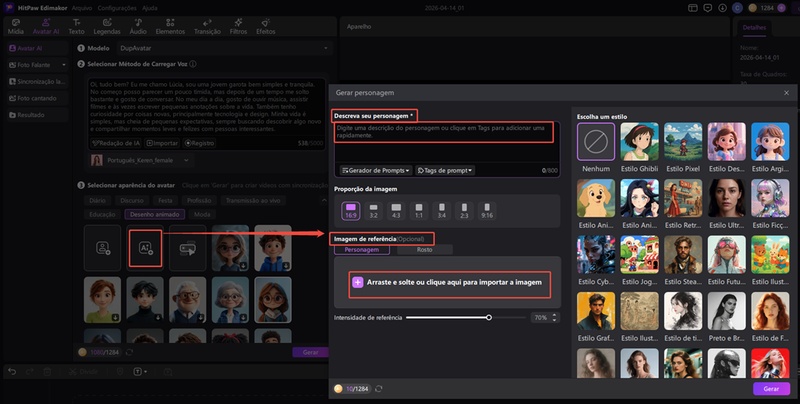Open the Áudio tab in top toolbar
Image resolution: width=800 pixels, height=404 pixels.
[138, 26]
